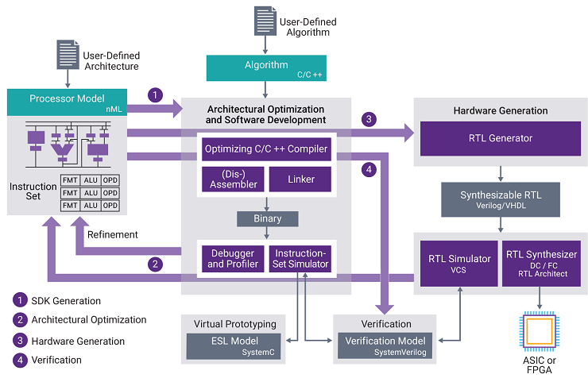Open the Debugger and Profiler block
The width and height of the screenshot is (588, 378).
coord(230,258)
